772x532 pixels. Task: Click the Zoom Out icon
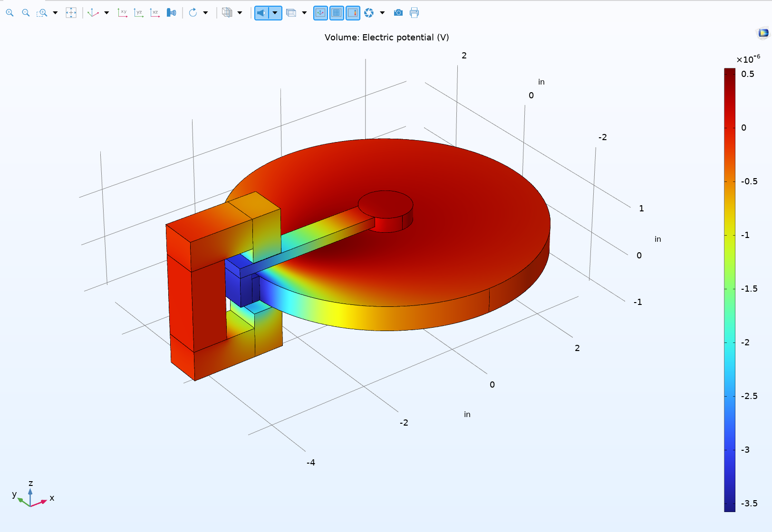click(x=26, y=13)
